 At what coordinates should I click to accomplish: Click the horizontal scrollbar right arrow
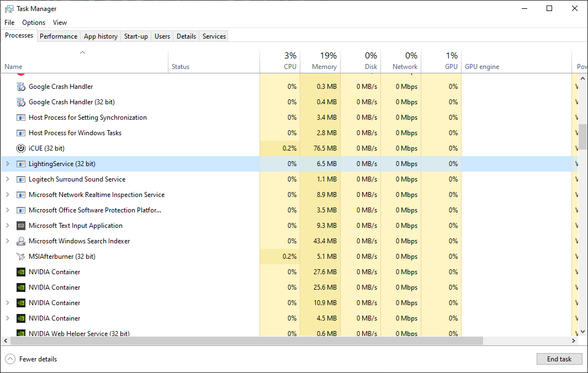574,341
